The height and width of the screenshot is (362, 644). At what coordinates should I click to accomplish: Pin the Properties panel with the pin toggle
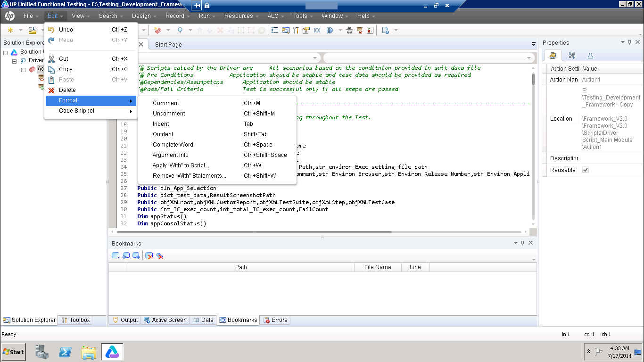(x=630, y=42)
